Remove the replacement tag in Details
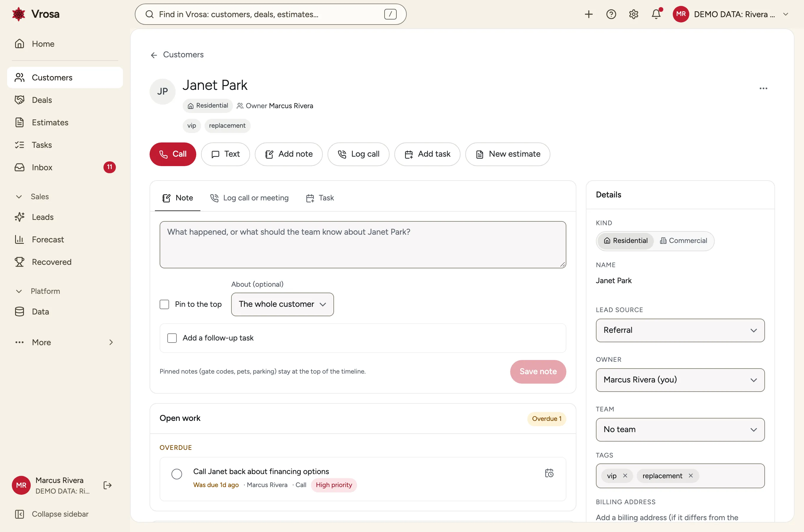 (x=690, y=476)
